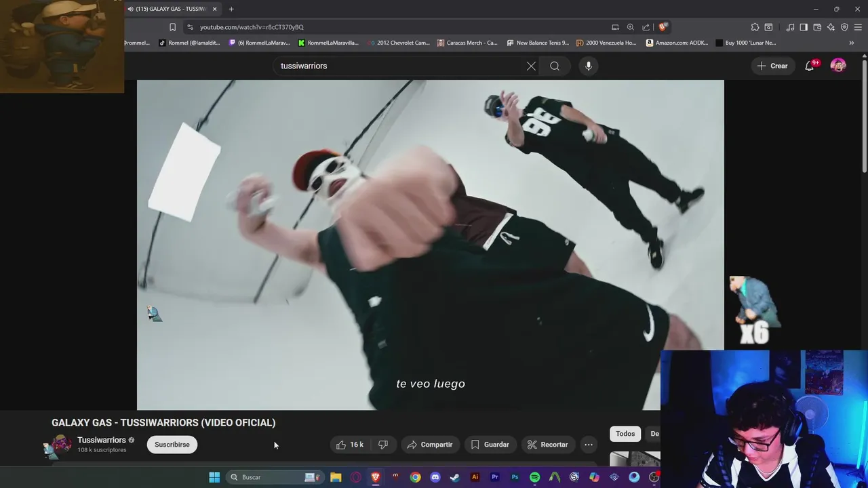Click the taskbar Buscar search box
The image size is (868, 488).
274,477
